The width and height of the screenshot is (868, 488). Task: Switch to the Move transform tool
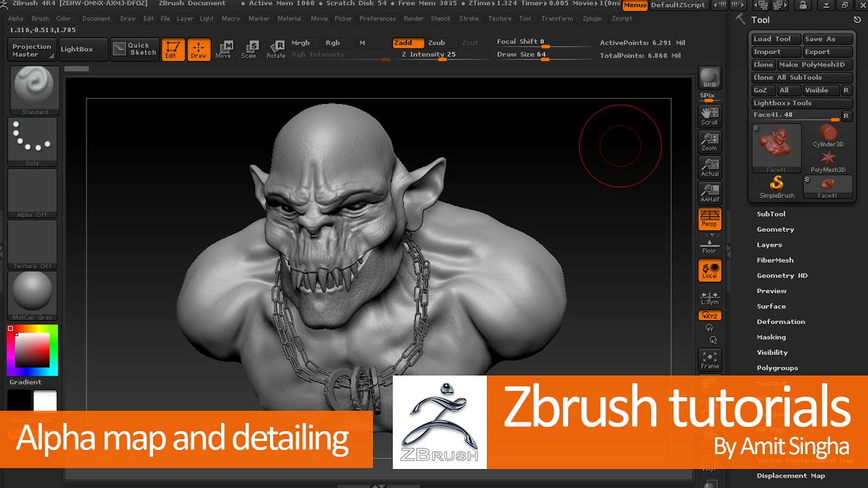pyautogui.click(x=223, y=49)
